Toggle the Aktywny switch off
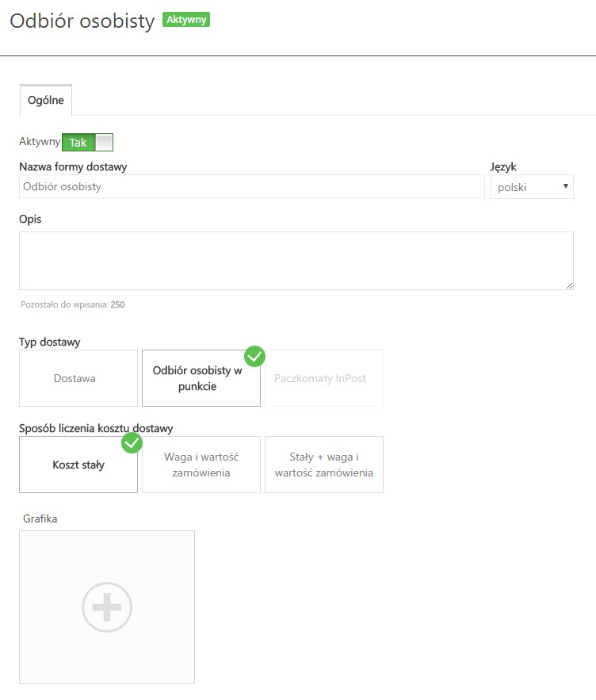596x700 pixels. coord(88,143)
